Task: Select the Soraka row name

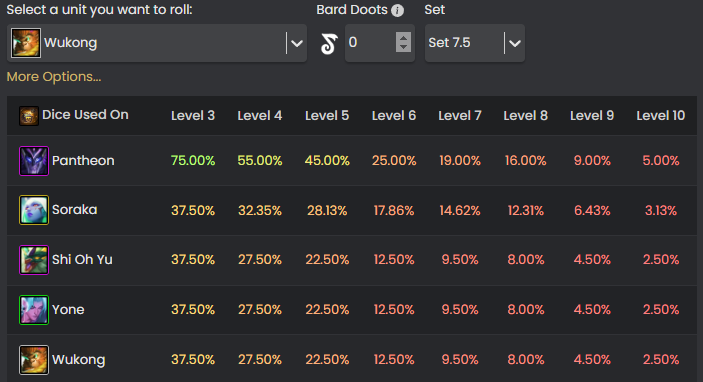Action: tap(74, 210)
